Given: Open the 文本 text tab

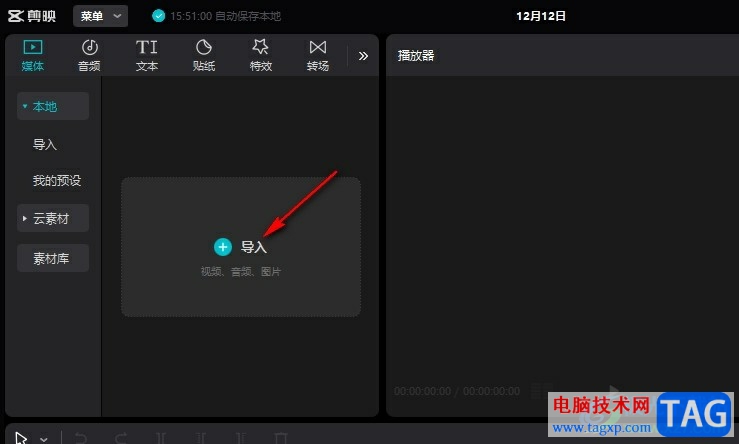Looking at the screenshot, I should coord(147,56).
